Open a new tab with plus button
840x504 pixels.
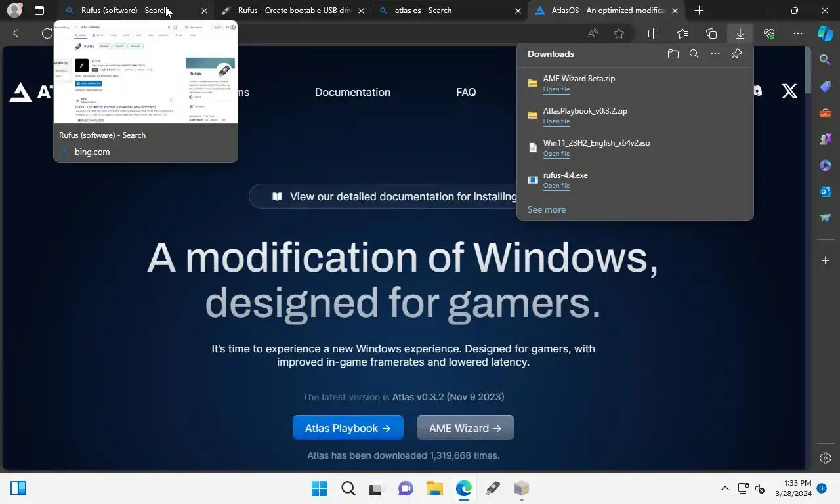coord(699,10)
